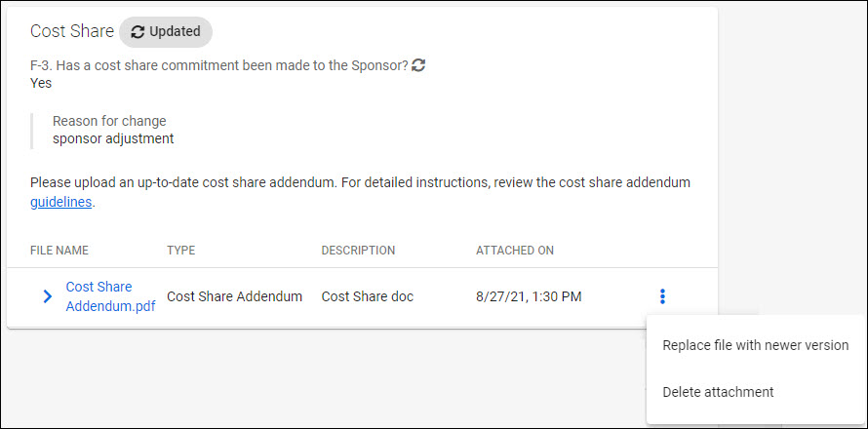Open the three-dot menu for the attachment
This screenshot has height=429, width=868.
point(662,296)
